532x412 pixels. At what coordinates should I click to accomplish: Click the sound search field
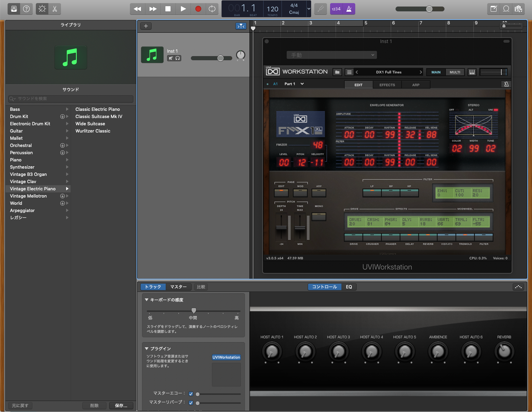click(71, 99)
